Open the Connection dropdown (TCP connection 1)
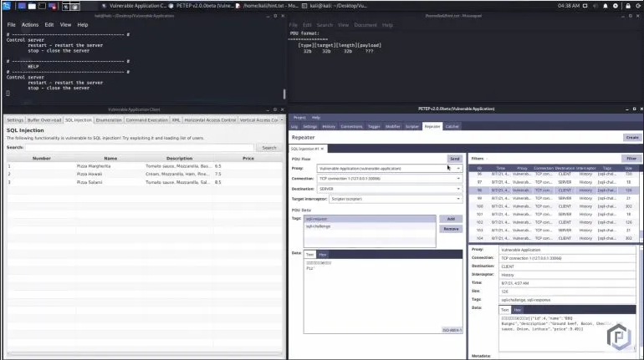 coord(390,179)
